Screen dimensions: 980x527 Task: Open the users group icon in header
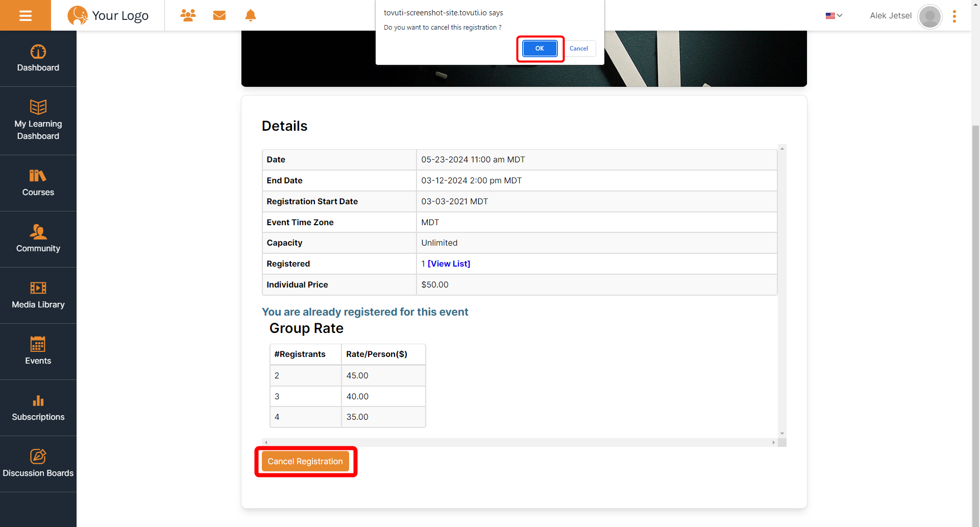188,15
